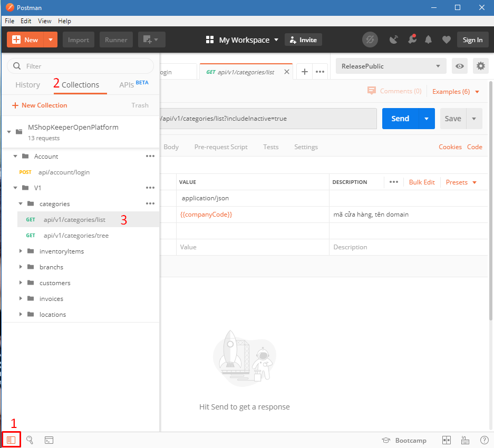
Task: Expand the customers folder
Action: [21, 283]
